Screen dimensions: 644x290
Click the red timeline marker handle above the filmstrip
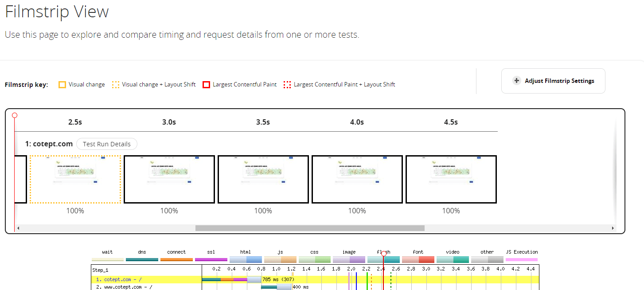pos(15,115)
